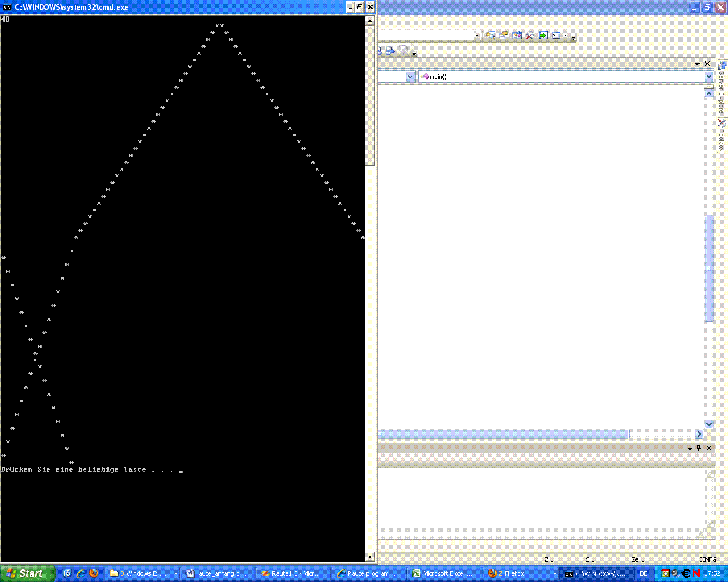The image size is (728, 582).
Task: Open the toolbar combo box dropdown arrow
Action: click(x=477, y=35)
